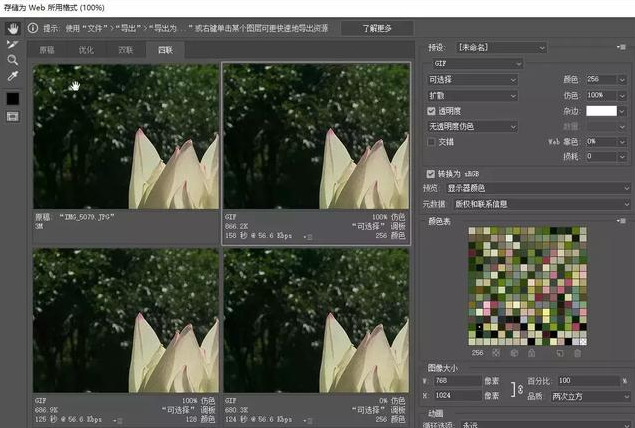This screenshot has height=428, width=635.
Task: Click the height field showing 1024
Action: [458, 395]
